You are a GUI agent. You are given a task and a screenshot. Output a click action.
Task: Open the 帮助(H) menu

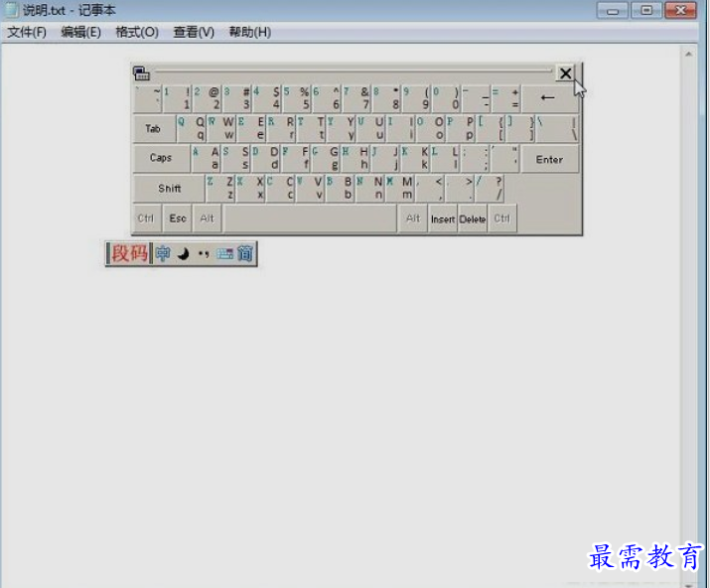click(250, 32)
